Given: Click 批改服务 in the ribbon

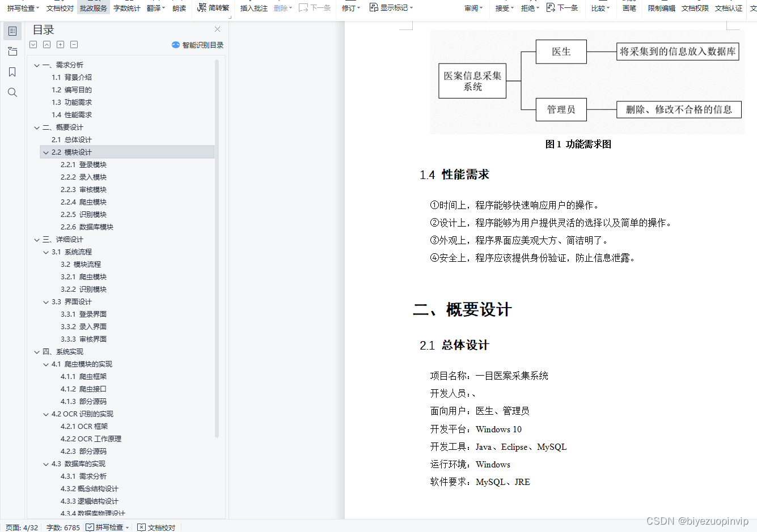Looking at the screenshot, I should click(94, 8).
